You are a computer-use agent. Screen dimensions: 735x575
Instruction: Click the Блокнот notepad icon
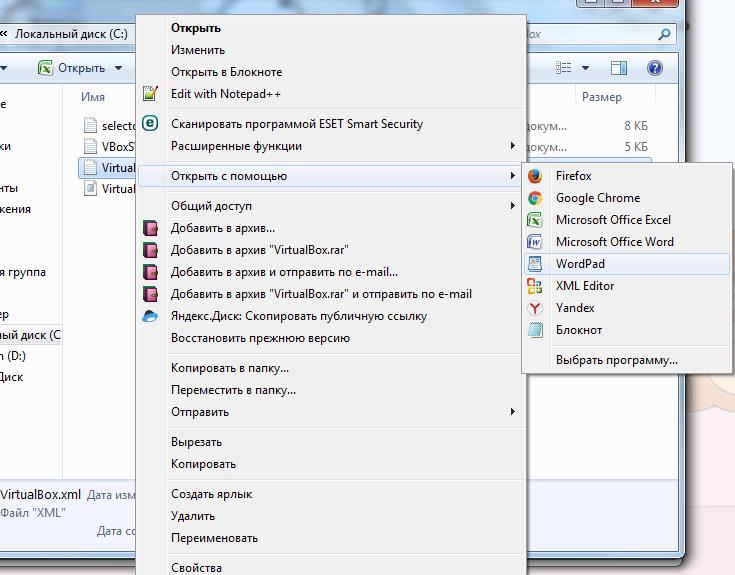(x=535, y=330)
